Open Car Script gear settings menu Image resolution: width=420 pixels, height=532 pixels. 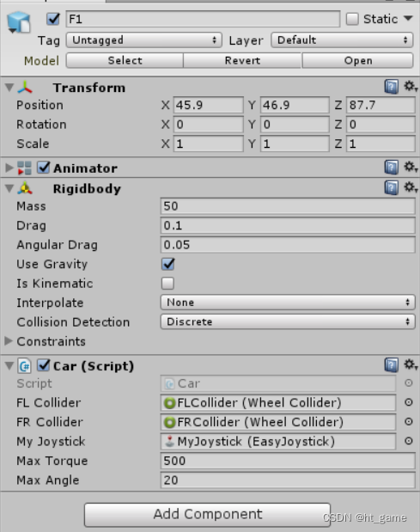(x=411, y=364)
